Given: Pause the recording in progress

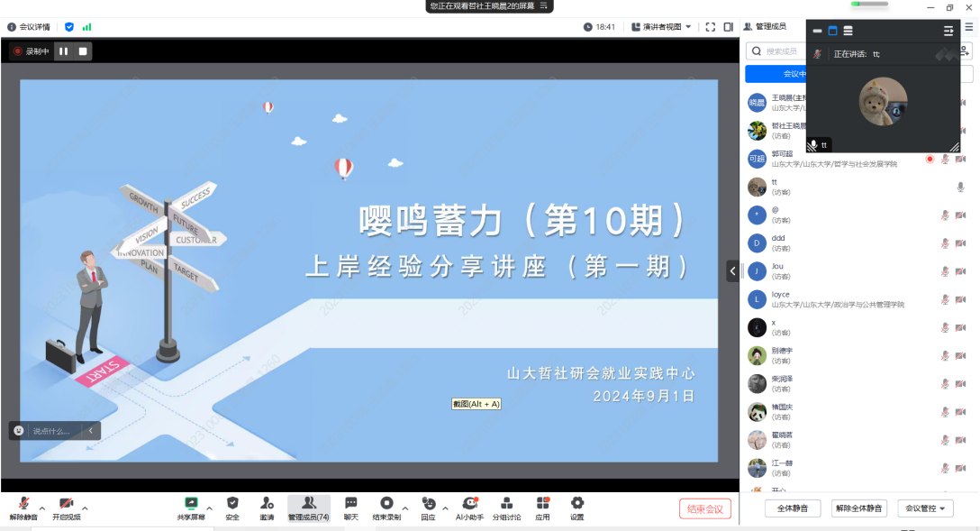Looking at the screenshot, I should point(64,51).
